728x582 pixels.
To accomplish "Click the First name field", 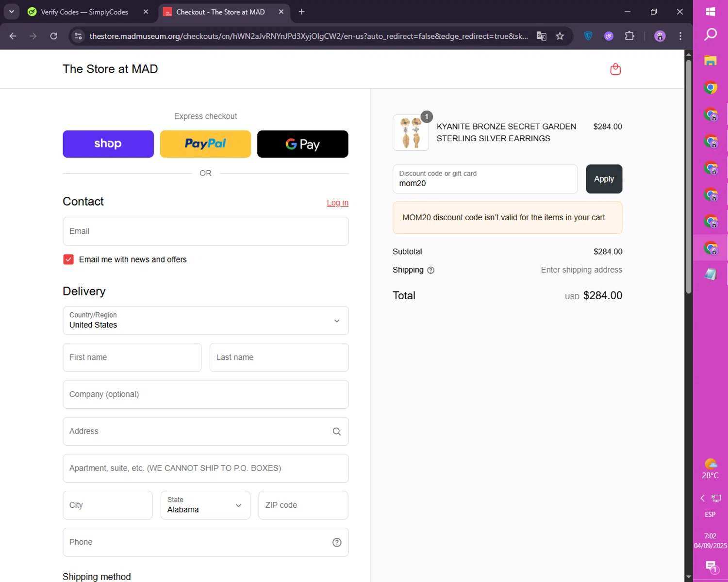I will tap(132, 357).
